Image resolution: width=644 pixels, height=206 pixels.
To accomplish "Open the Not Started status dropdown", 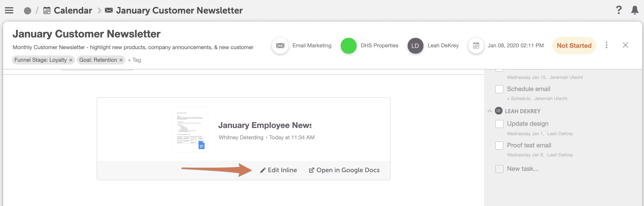I will pos(574,46).
